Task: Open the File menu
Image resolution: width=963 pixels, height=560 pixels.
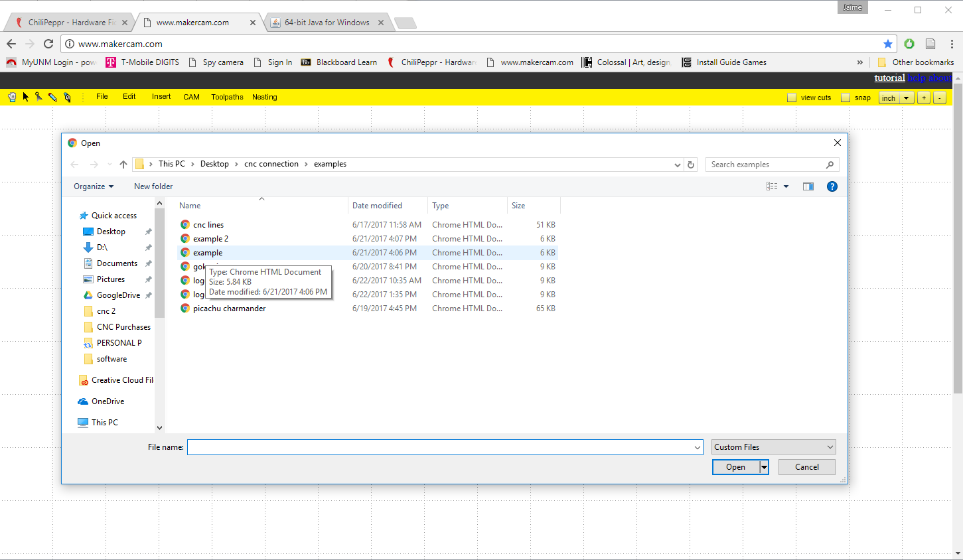Action: pos(102,97)
